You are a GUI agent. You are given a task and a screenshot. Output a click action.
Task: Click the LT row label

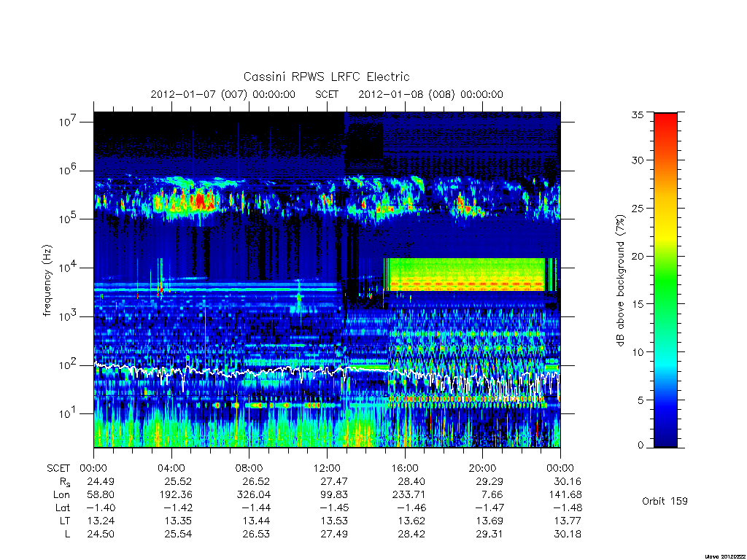(x=65, y=521)
